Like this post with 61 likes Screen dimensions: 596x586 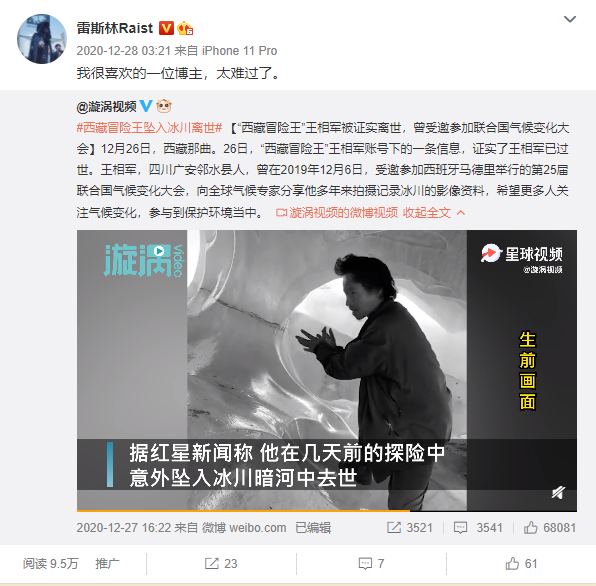pyautogui.click(x=521, y=564)
